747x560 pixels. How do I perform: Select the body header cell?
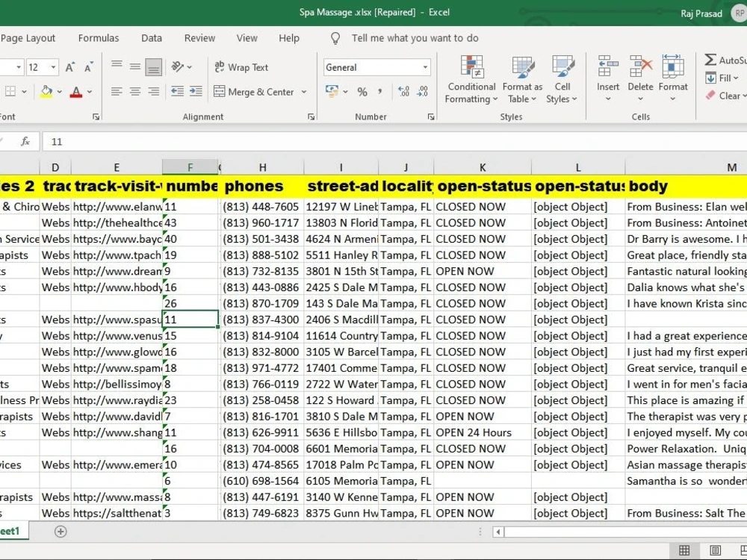pyautogui.click(x=686, y=186)
